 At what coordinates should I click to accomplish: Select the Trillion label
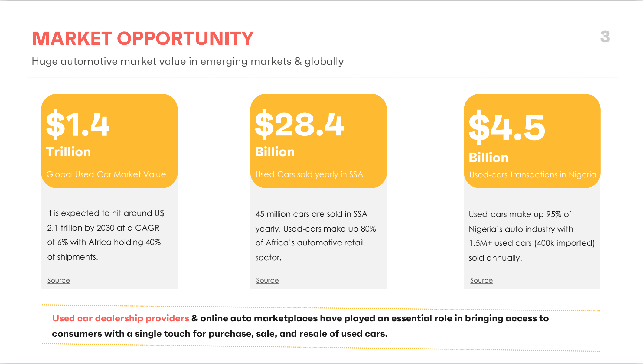68,152
